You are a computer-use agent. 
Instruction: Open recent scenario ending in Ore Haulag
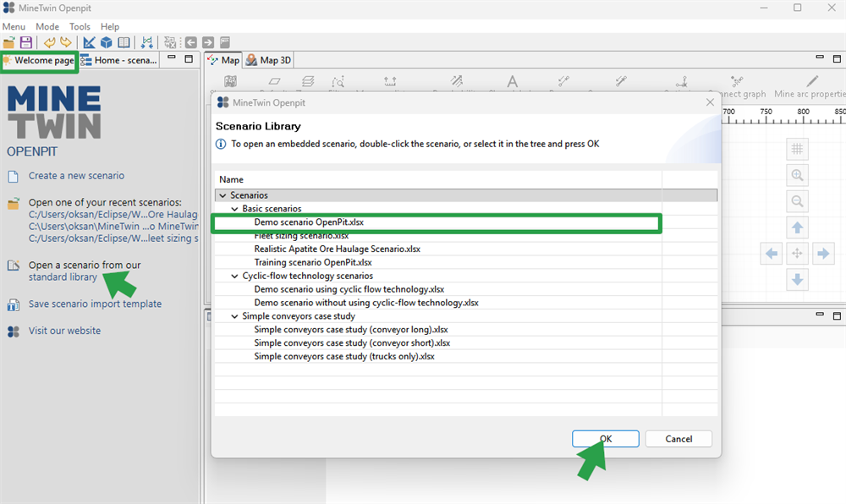(113, 215)
